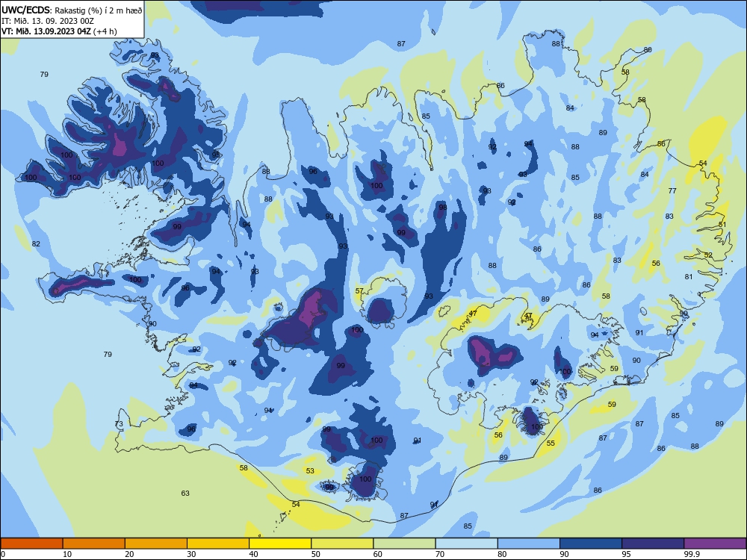Click the humidity value '77' on the map

672,190
